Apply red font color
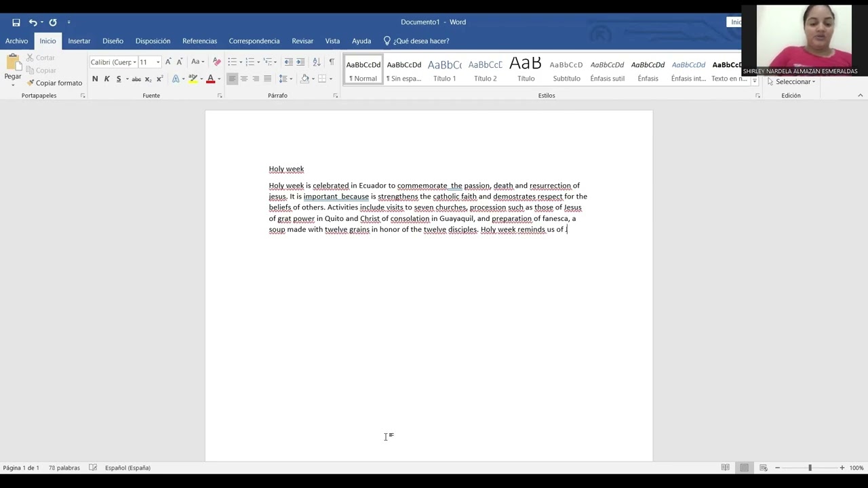Screen dimensions: 868x488 [x=210, y=79]
